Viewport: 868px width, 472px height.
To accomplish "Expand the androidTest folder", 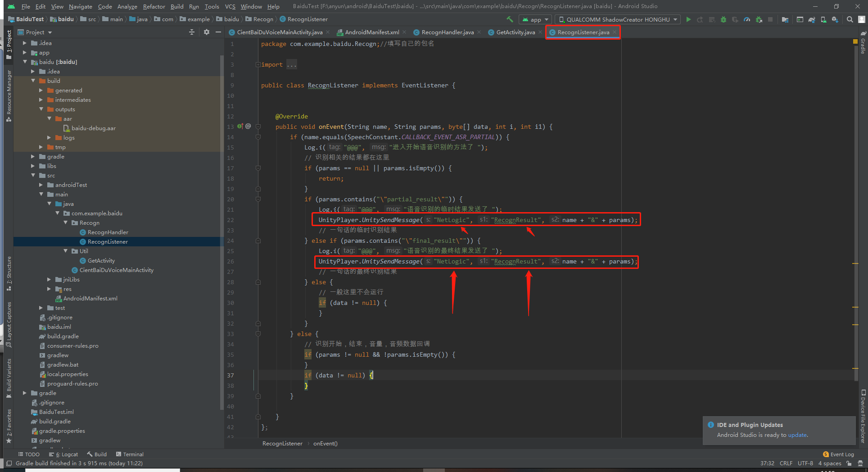I will click(41, 185).
